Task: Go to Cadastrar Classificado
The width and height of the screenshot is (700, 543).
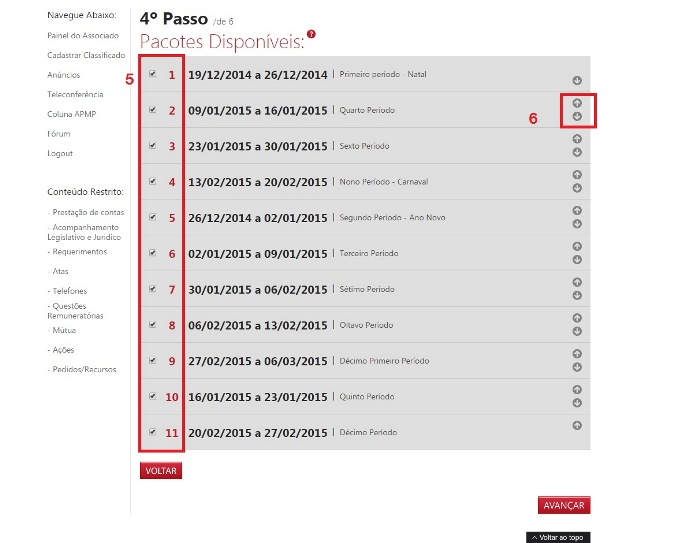Action: point(86,55)
